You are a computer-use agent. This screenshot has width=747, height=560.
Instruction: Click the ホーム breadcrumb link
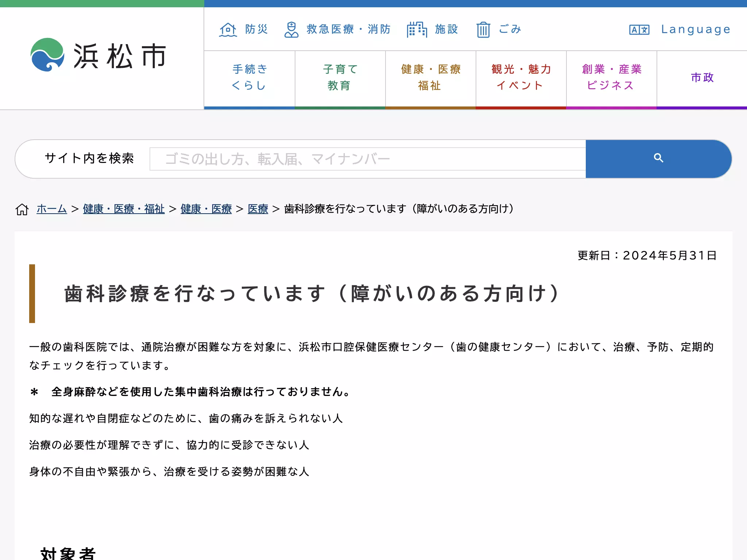(52, 209)
